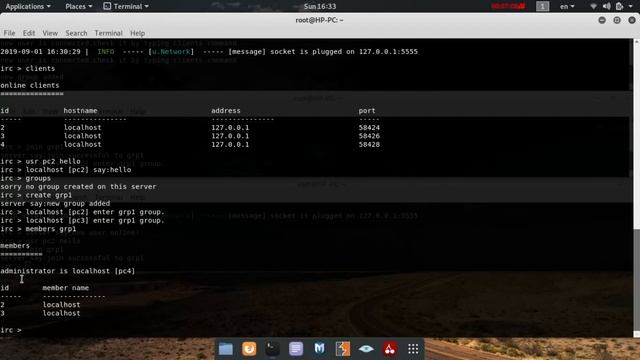Click the green INFO label in the log line
Screen dimensions: 640x360
click(106, 52)
